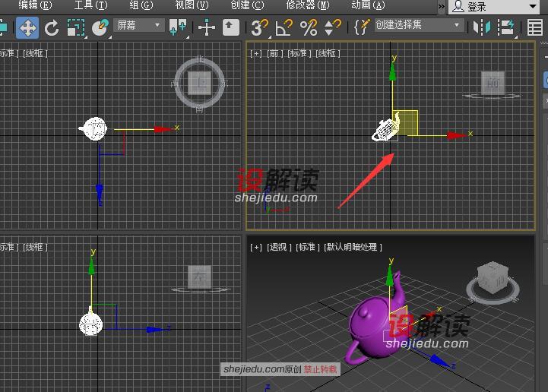Open the 视图(V) menu
This screenshot has height=392, width=548.
pyautogui.click(x=192, y=5)
